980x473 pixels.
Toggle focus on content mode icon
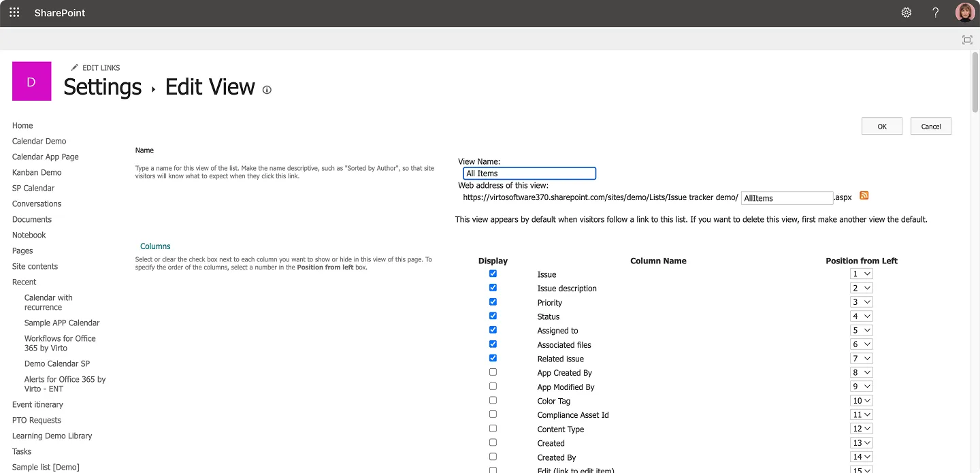(967, 40)
